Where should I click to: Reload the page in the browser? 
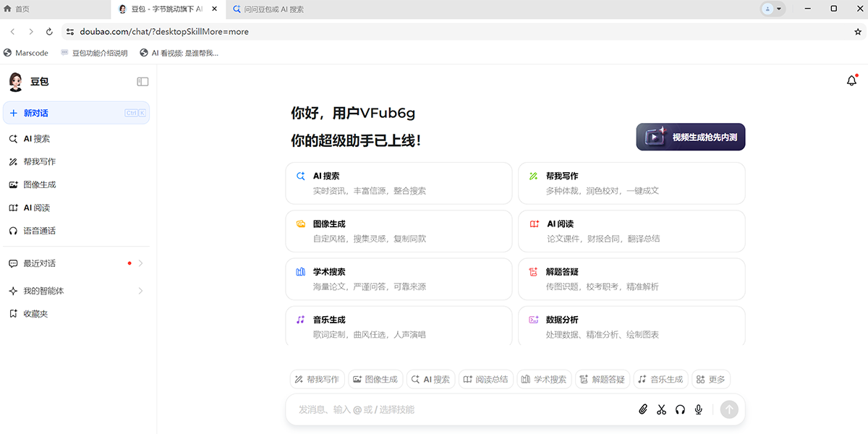[x=49, y=32]
